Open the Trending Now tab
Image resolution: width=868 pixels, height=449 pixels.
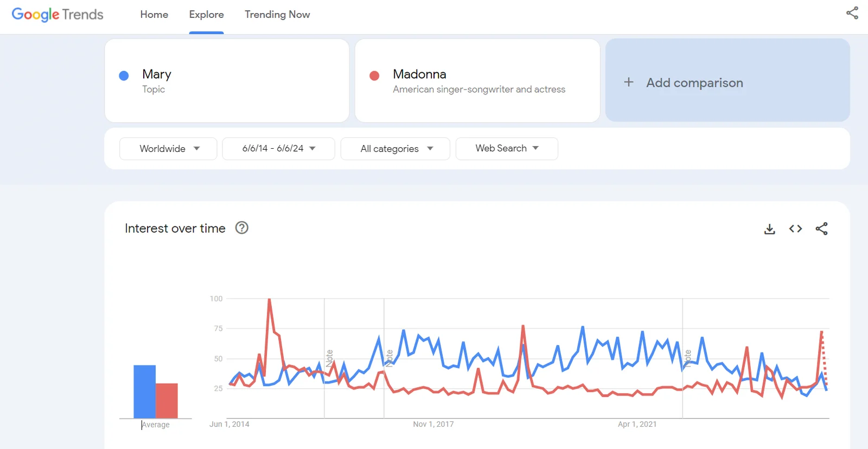coord(277,15)
